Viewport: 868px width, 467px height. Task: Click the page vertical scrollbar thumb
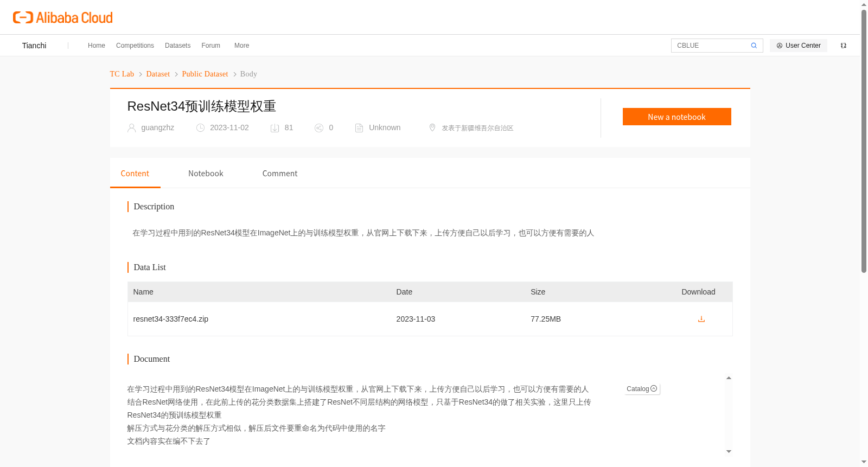coord(864,141)
